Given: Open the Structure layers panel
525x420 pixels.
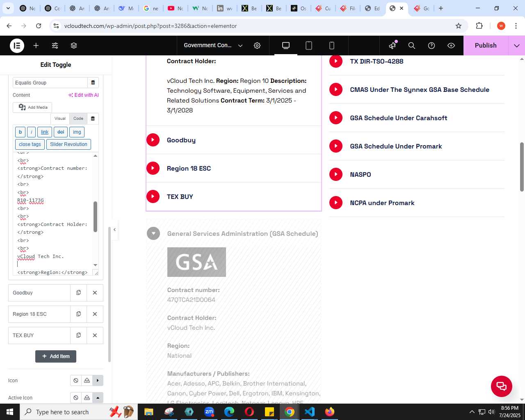Looking at the screenshot, I should coord(74,46).
